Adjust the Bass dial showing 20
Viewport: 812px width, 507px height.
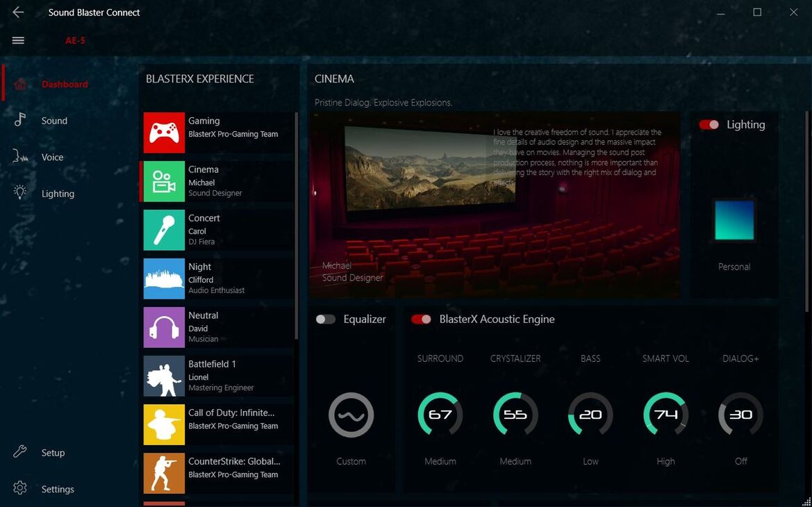[590, 415]
